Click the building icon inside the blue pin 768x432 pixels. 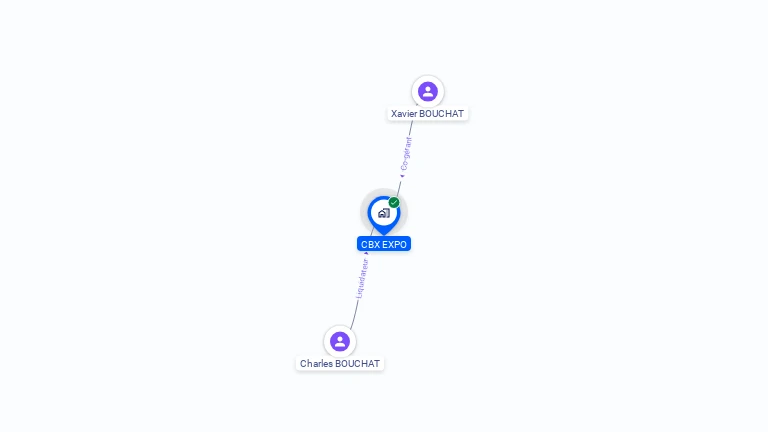384,213
